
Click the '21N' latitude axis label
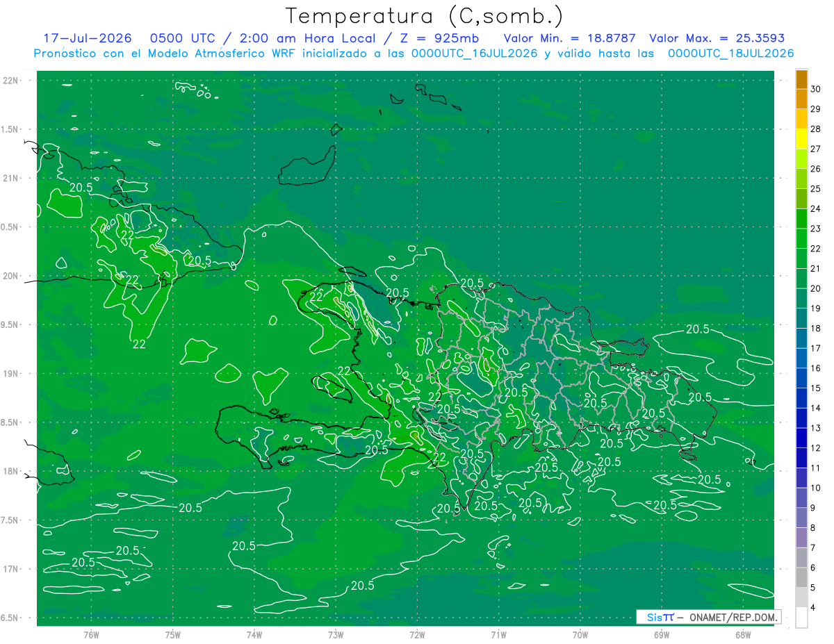(11, 178)
